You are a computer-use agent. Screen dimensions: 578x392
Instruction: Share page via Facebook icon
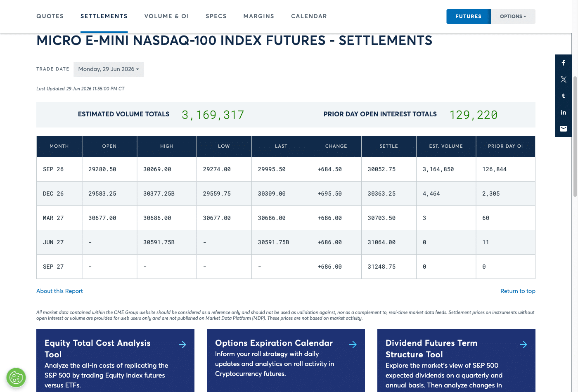coord(563,63)
